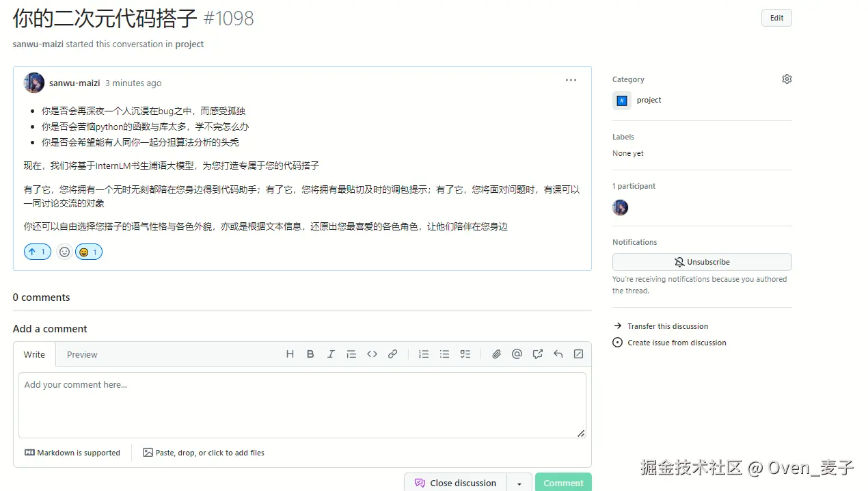Click the discussion title text
Image resolution: width=868 pixels, height=491 pixels.
click(105, 18)
